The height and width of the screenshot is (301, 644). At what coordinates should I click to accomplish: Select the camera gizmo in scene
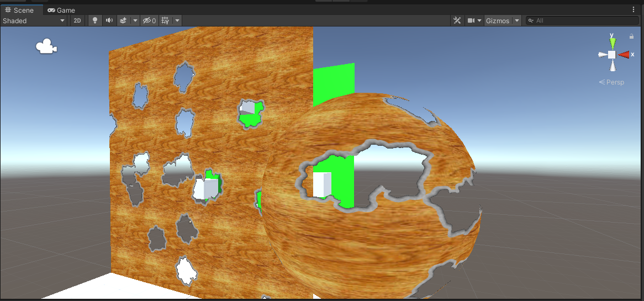coord(46,46)
